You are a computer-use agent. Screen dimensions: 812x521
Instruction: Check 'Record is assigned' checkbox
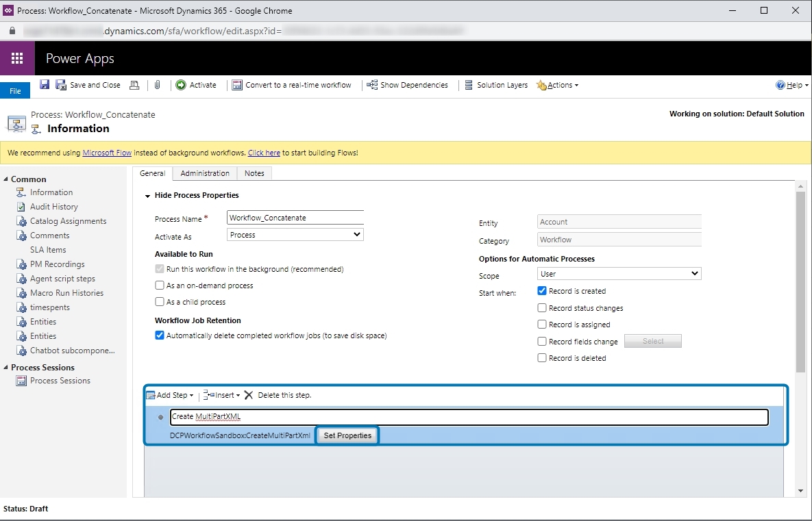coord(542,325)
